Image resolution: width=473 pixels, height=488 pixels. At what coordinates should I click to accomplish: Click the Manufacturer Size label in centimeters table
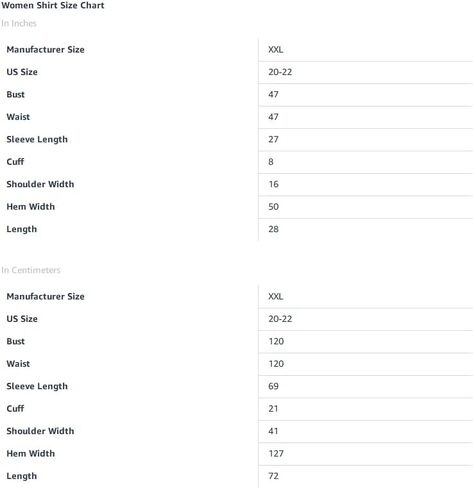[x=45, y=296]
